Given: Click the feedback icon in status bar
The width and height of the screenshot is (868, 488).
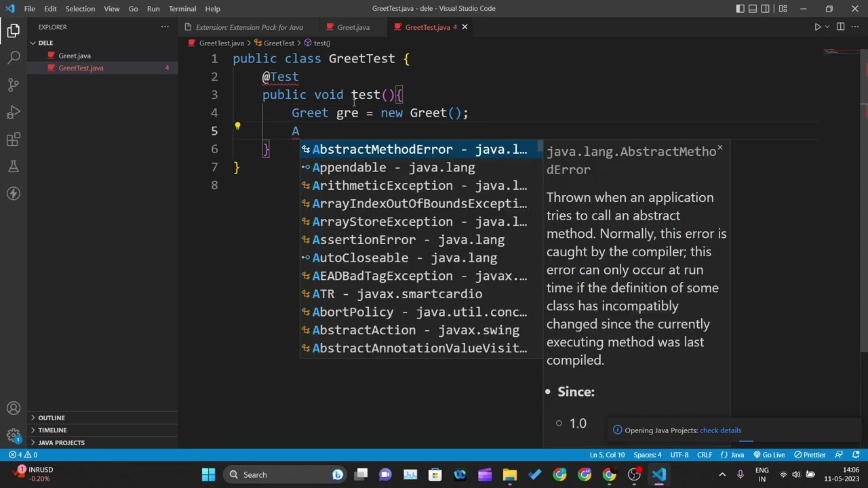Looking at the screenshot, I should (x=839, y=455).
